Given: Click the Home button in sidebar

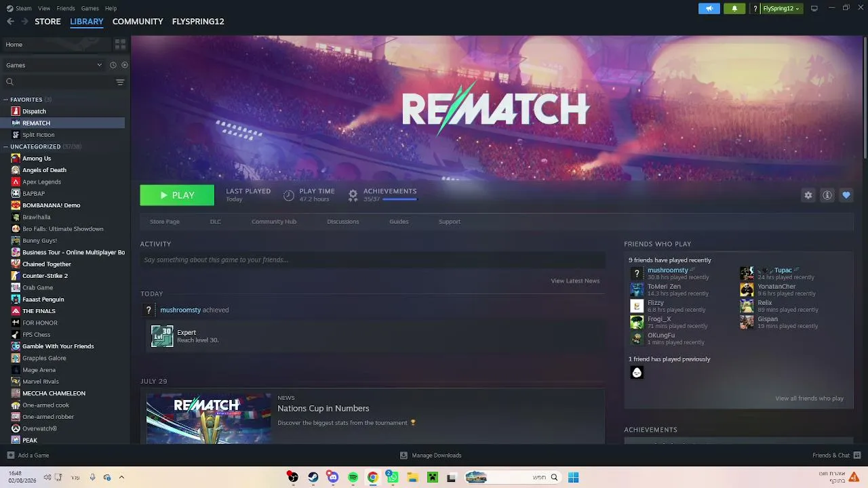Looking at the screenshot, I should [x=56, y=45].
